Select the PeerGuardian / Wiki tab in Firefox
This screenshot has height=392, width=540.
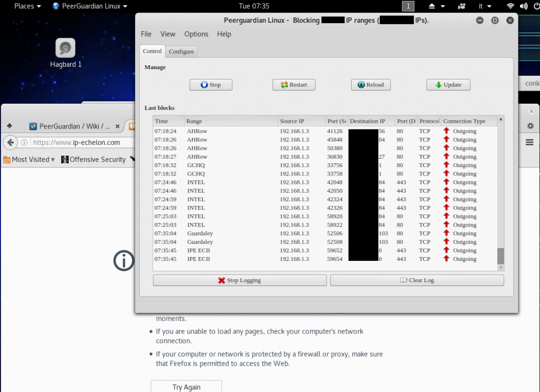[x=74, y=126]
